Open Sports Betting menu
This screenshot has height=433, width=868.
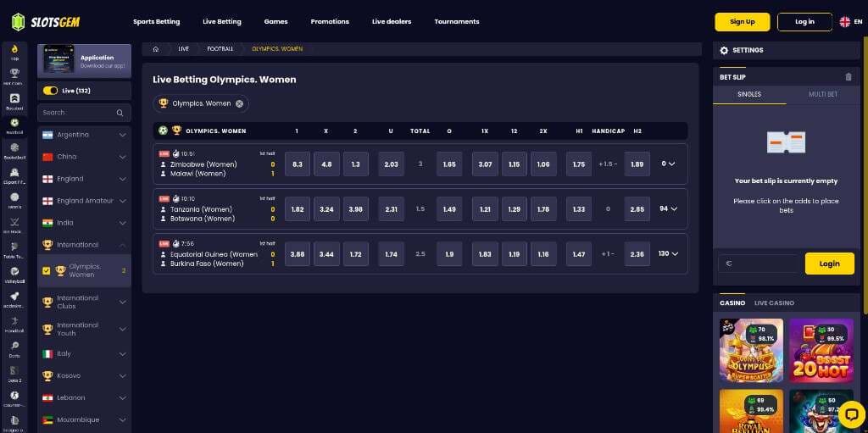[x=156, y=21]
